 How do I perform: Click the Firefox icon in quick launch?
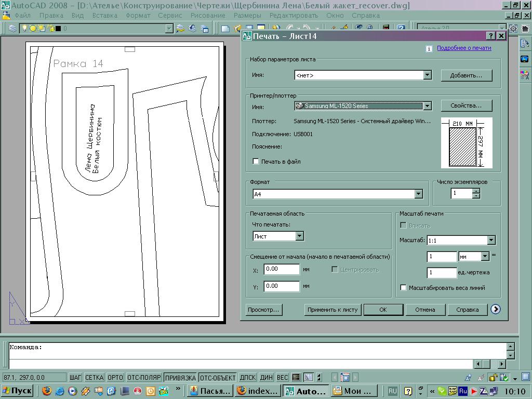click(47, 391)
